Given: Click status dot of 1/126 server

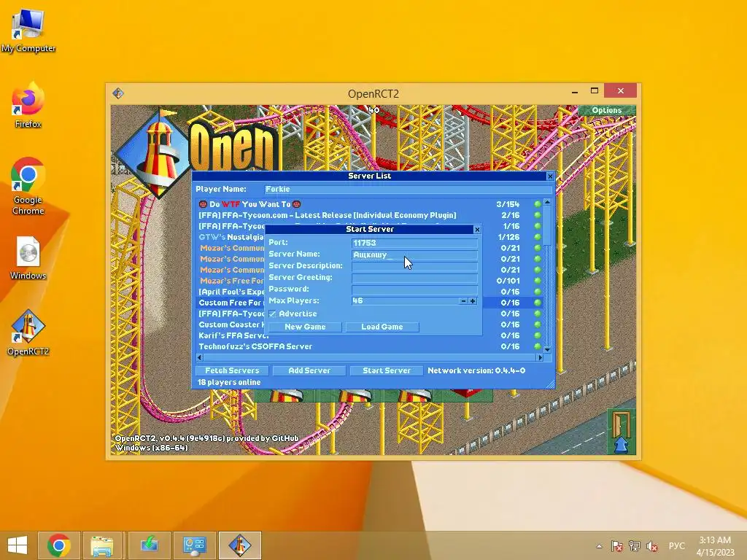Looking at the screenshot, I should pyautogui.click(x=538, y=237).
